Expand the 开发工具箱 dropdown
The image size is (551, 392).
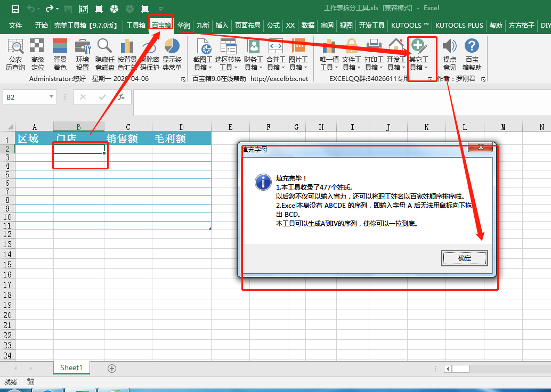click(396, 55)
